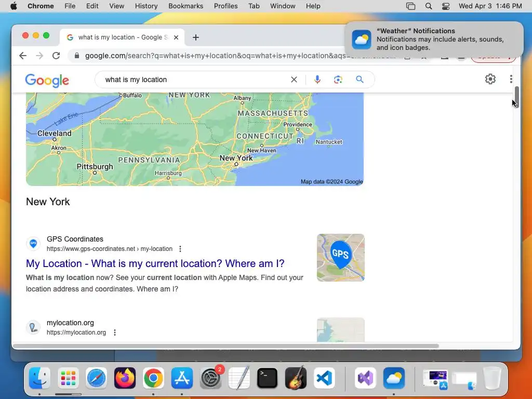532x399 pixels.
Task: Open 'My Location - What is my current location?' link
Action: coord(155,263)
